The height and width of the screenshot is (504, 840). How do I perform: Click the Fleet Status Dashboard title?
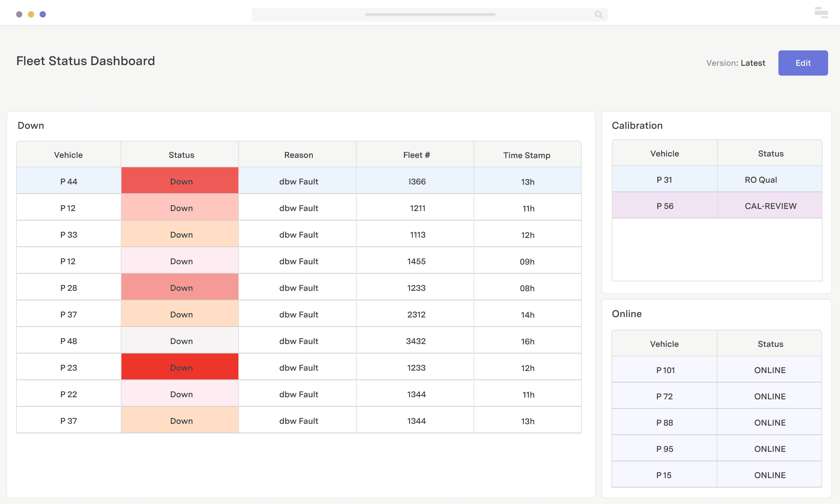point(85,61)
